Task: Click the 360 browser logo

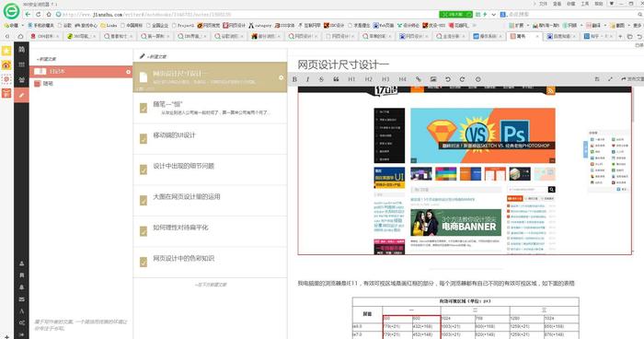Action: [11, 11]
